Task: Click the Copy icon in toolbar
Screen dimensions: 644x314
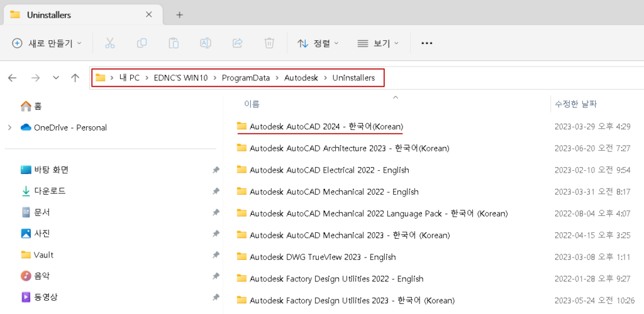Action: tap(142, 43)
